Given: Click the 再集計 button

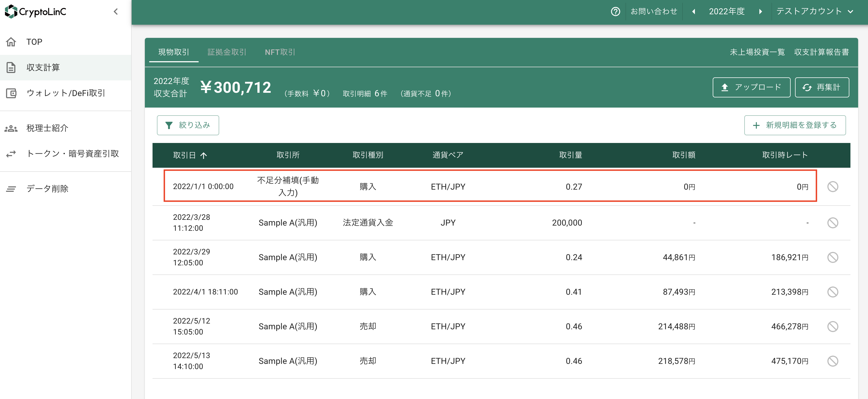Looking at the screenshot, I should tap(822, 87).
